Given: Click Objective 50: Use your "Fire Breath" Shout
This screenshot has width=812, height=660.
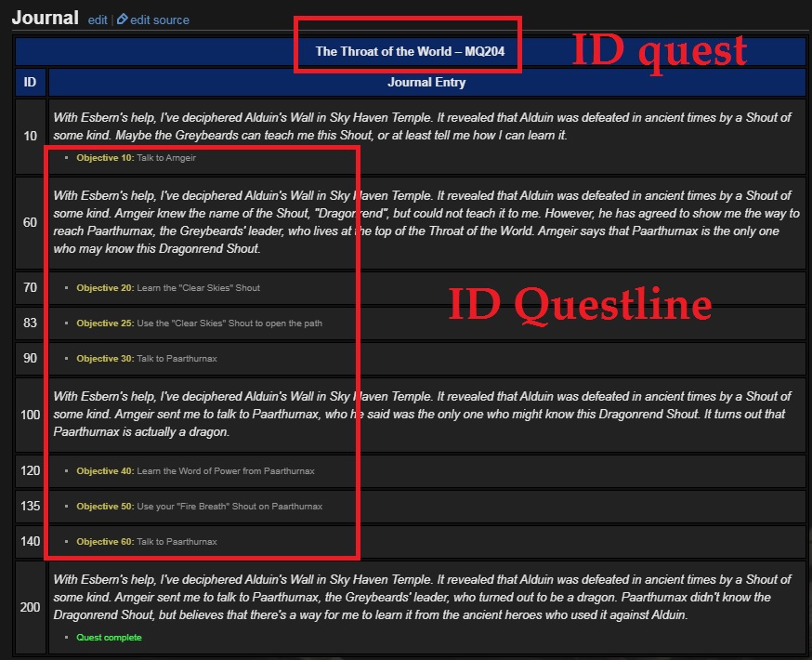Looking at the screenshot, I should pos(199,506).
